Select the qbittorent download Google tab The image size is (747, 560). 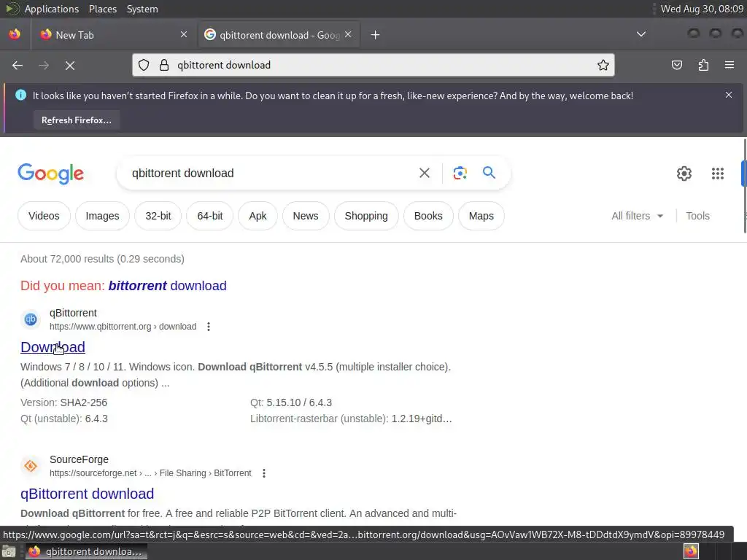279,35
